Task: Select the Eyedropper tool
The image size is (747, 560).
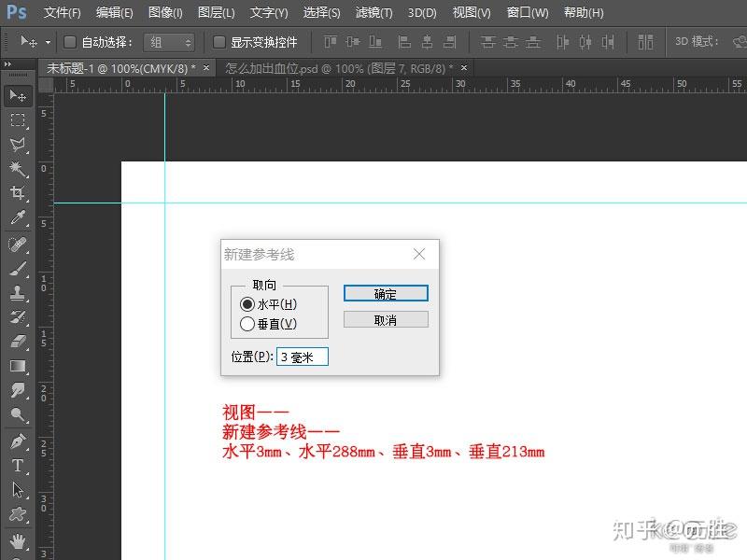Action: pyautogui.click(x=16, y=217)
